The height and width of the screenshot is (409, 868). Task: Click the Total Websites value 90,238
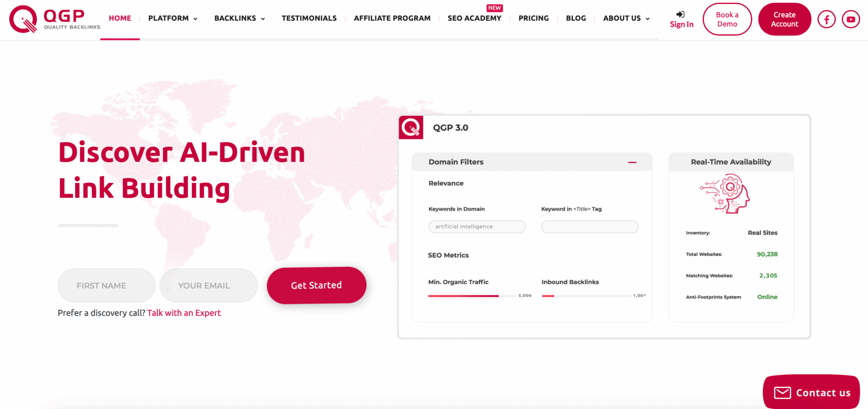pos(767,254)
